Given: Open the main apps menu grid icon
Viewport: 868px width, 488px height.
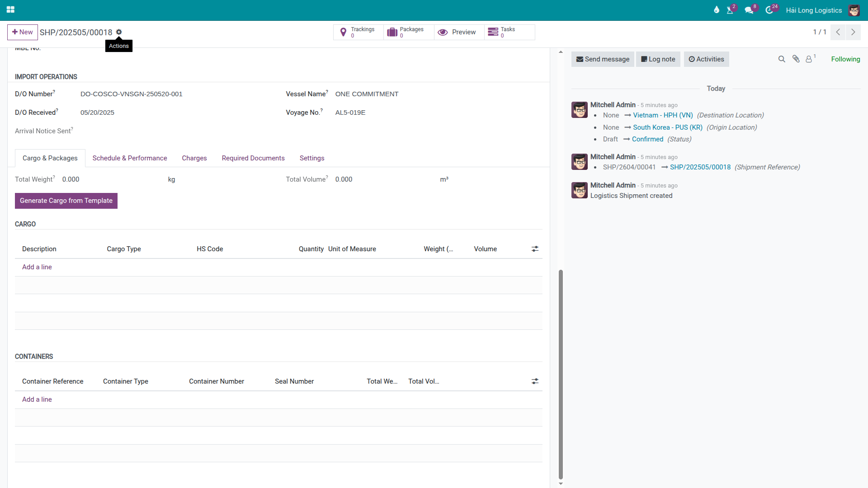Looking at the screenshot, I should [10, 9].
